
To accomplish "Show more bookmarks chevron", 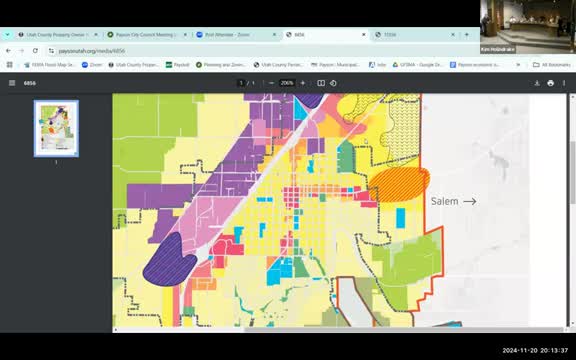I will 518,65.
